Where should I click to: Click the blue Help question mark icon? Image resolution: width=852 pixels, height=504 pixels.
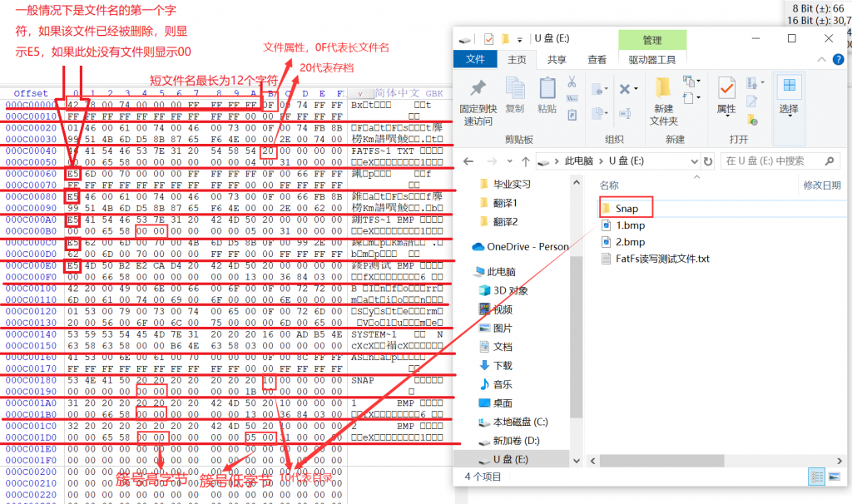839,59
